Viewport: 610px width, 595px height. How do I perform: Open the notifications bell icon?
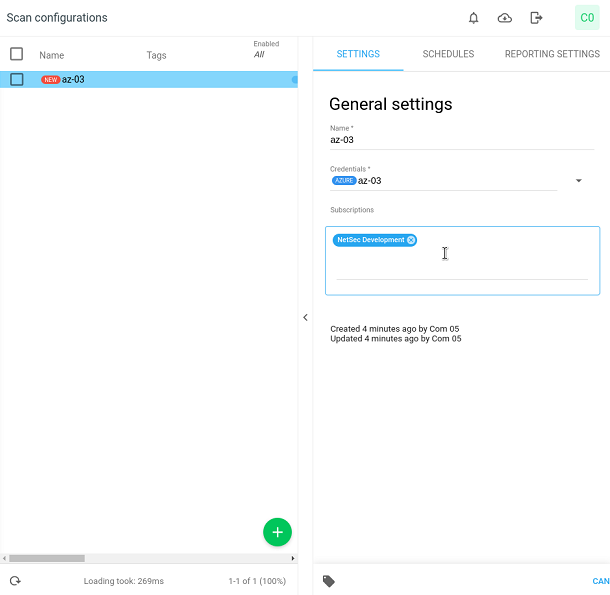pyautogui.click(x=473, y=18)
